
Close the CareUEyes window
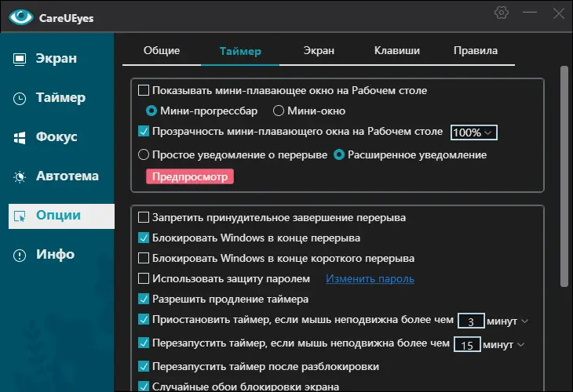click(x=558, y=13)
